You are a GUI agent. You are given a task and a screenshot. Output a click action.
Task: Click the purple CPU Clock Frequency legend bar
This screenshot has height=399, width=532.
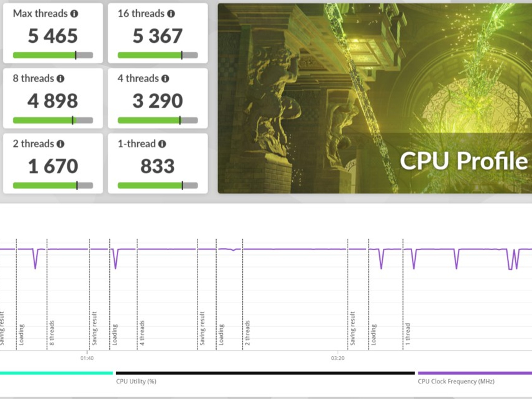(x=475, y=373)
